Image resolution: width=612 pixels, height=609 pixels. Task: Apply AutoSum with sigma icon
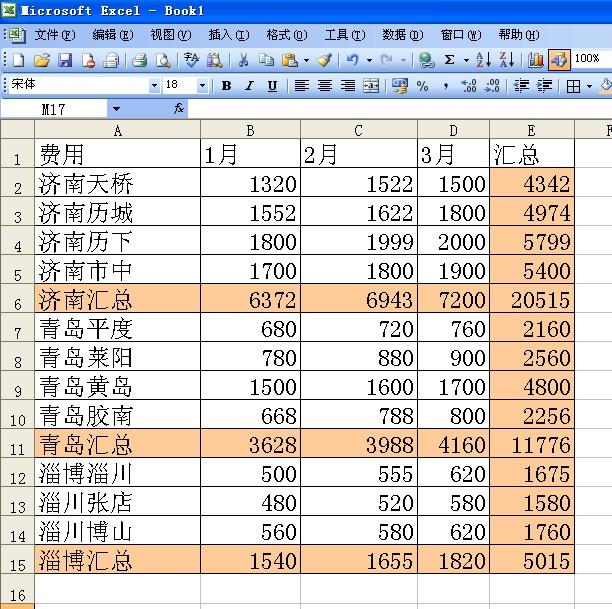(450, 61)
